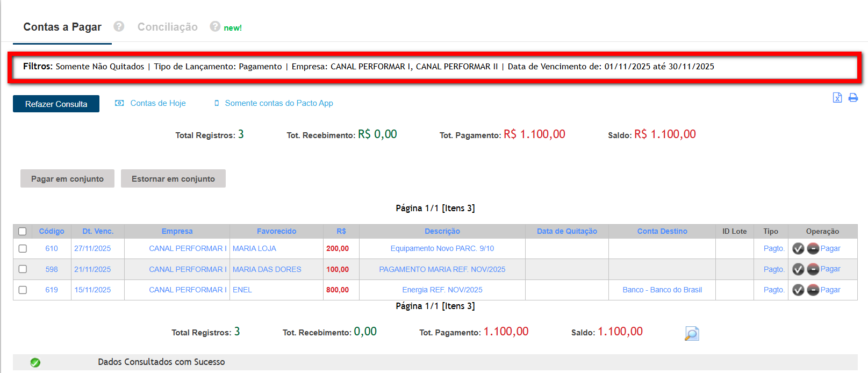
Task: Click the checkmark icon for ENEL row
Action: (798, 290)
